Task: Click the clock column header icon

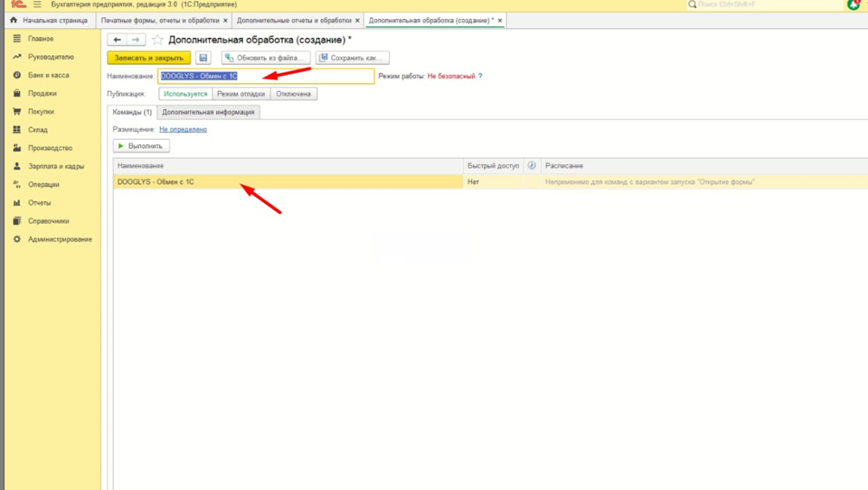Action: tap(532, 165)
